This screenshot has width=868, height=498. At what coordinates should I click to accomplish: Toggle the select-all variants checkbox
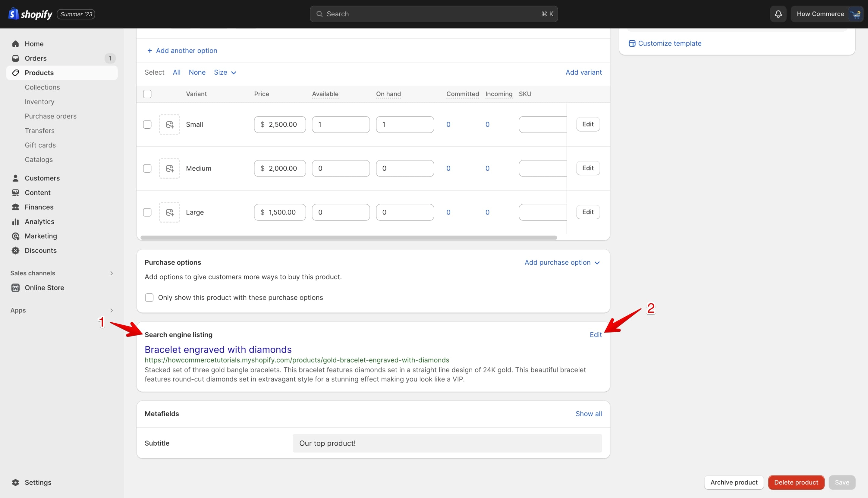coord(147,94)
